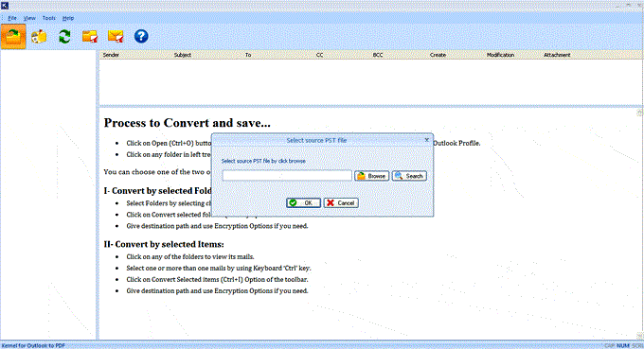The image size is (644, 349).
Task: Click the Attachment column header
Action: coord(557,55)
